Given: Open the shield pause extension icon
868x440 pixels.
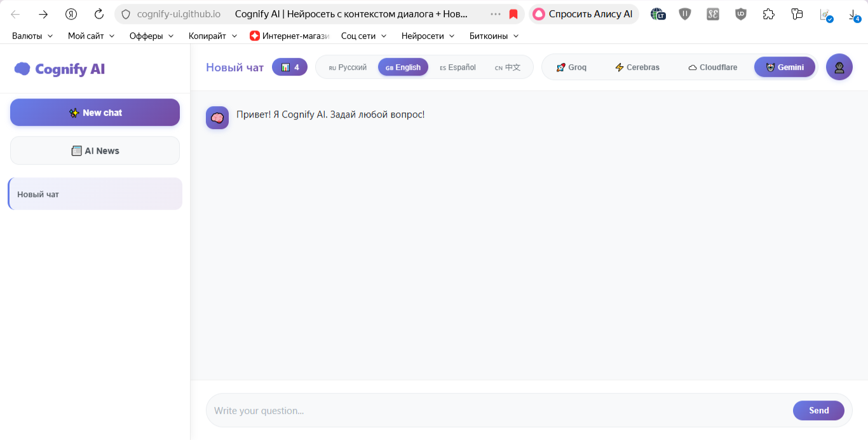Looking at the screenshot, I should pyautogui.click(x=685, y=14).
